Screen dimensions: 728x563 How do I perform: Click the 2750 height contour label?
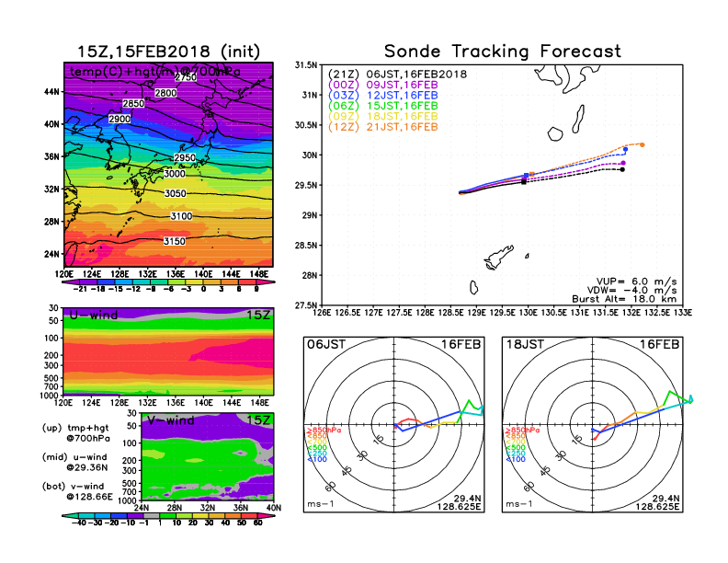click(x=186, y=77)
